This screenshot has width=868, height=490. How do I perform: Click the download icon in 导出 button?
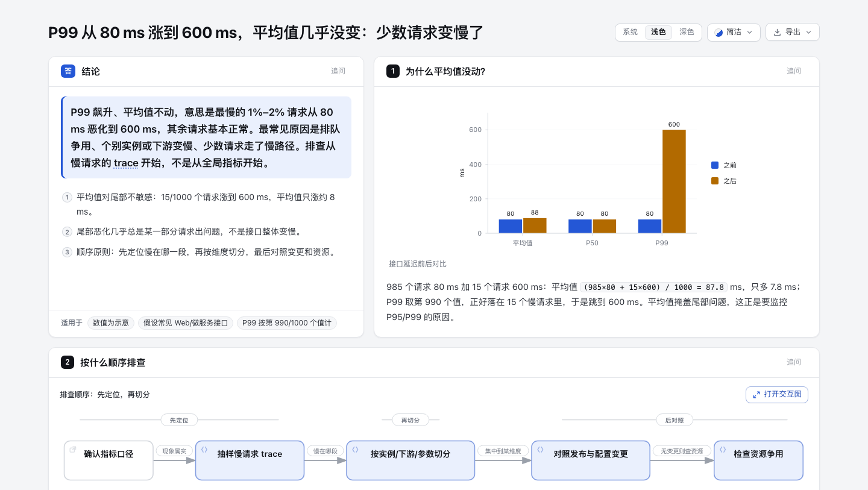777,32
